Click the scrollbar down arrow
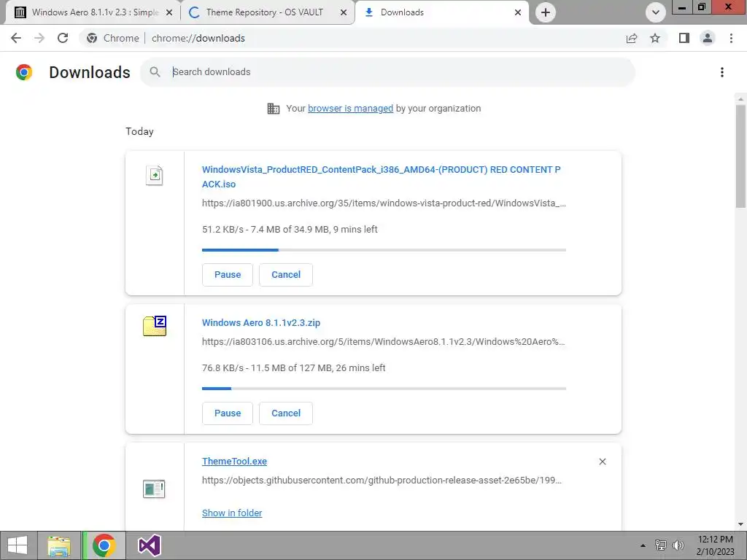Image resolution: width=747 pixels, height=560 pixels. coord(740,524)
